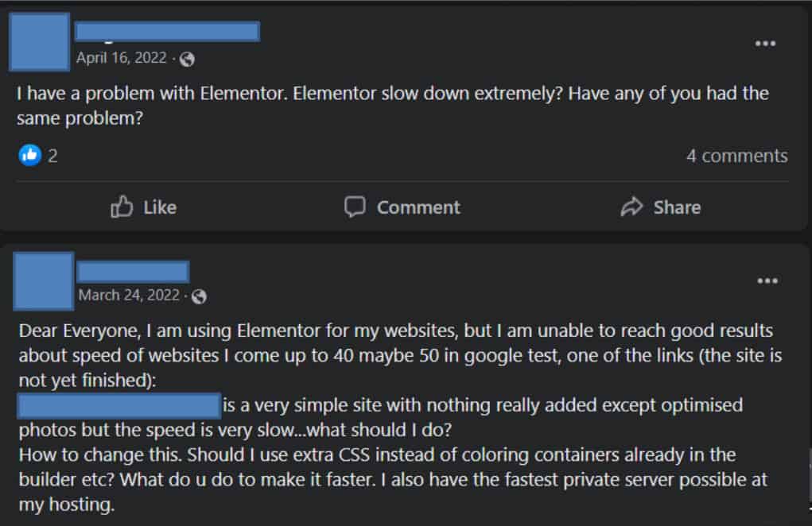The height and width of the screenshot is (526, 812).
Task: Click the public globe icon beside April 16
Action: [x=188, y=59]
